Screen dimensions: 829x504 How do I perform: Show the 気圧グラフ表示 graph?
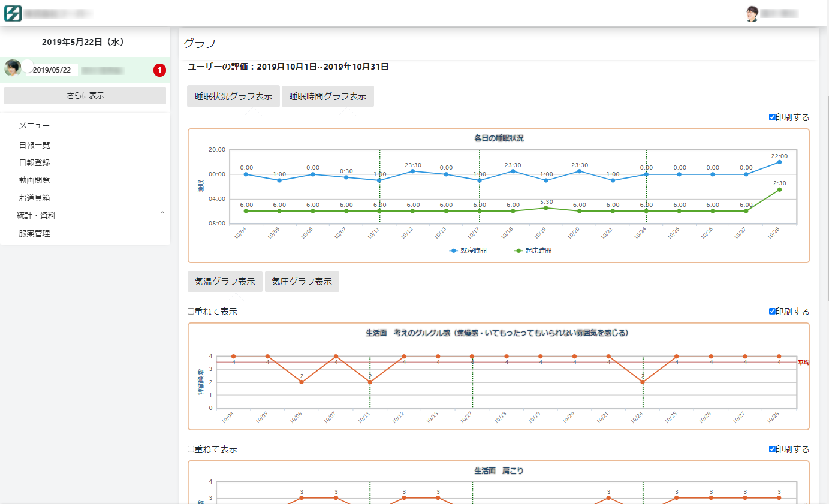[302, 282]
